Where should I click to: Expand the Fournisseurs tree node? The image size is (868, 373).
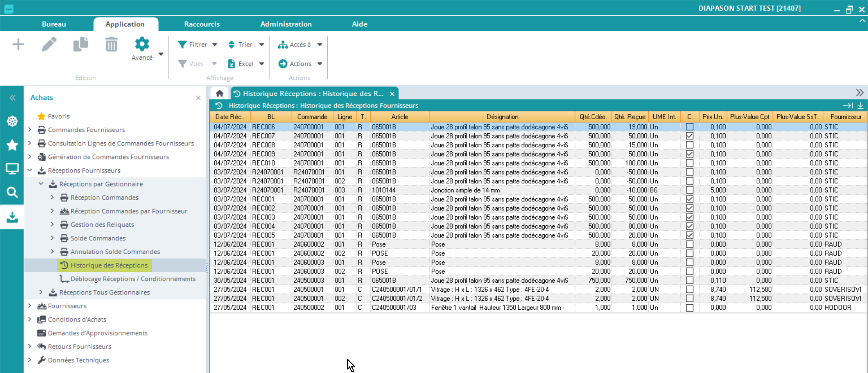(30, 306)
